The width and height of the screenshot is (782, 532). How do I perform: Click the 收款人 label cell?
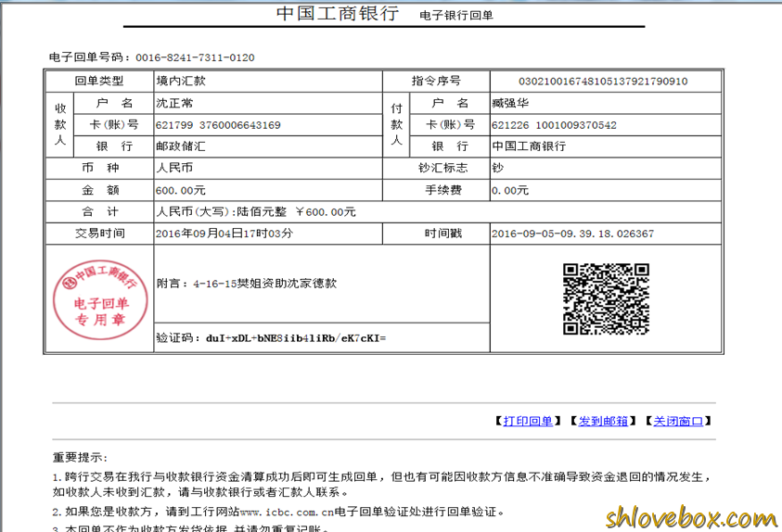click(x=60, y=124)
